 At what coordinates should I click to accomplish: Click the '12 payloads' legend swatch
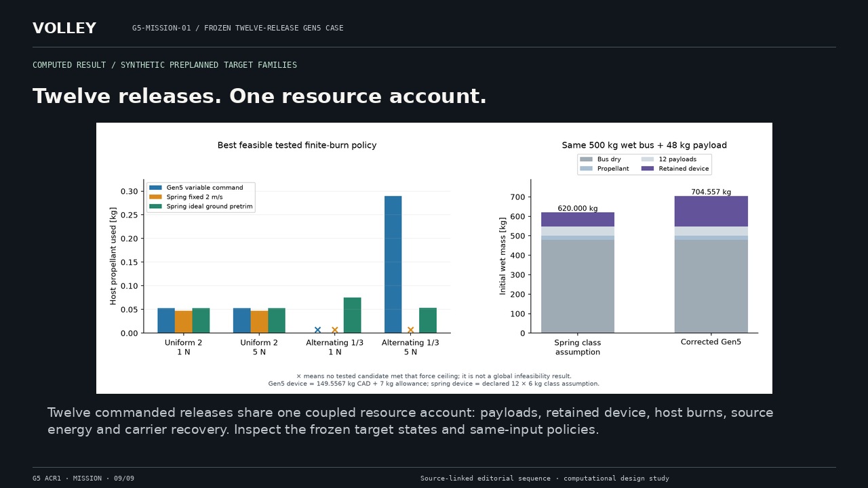(x=648, y=159)
